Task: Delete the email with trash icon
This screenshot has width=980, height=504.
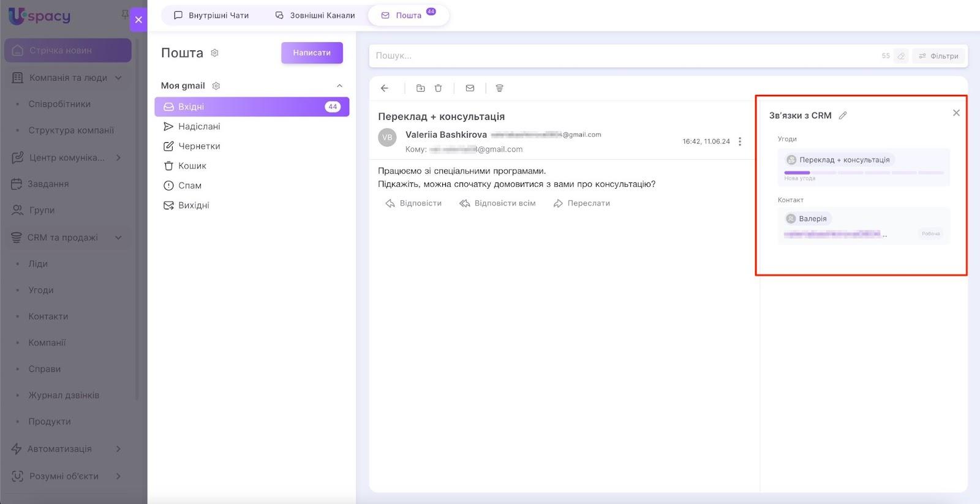Action: coord(439,88)
